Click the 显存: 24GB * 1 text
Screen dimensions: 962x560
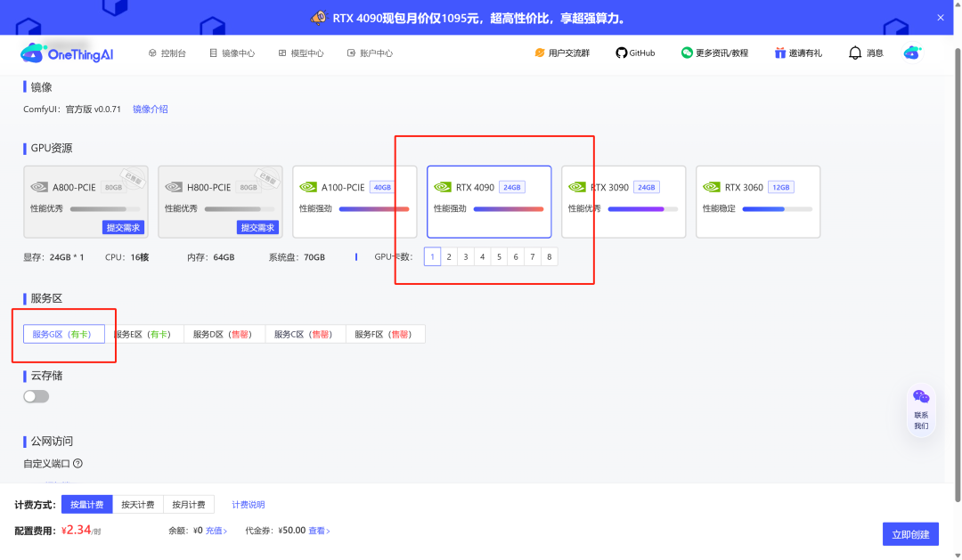54,257
